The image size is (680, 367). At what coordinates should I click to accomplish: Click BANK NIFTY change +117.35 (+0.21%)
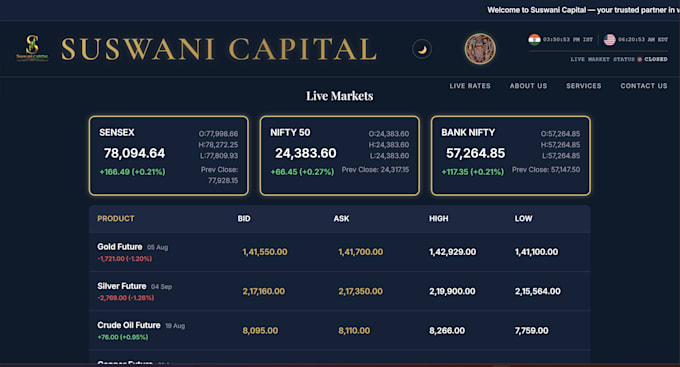tap(473, 172)
